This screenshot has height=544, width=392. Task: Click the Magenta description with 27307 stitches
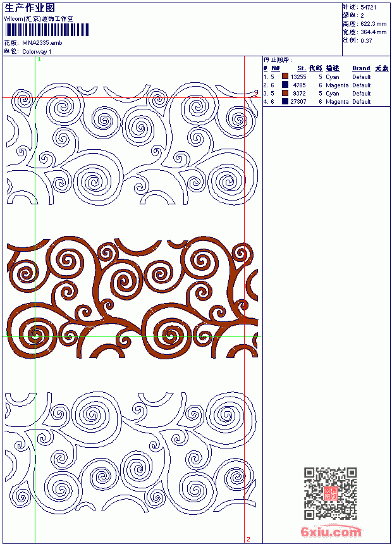point(337,102)
